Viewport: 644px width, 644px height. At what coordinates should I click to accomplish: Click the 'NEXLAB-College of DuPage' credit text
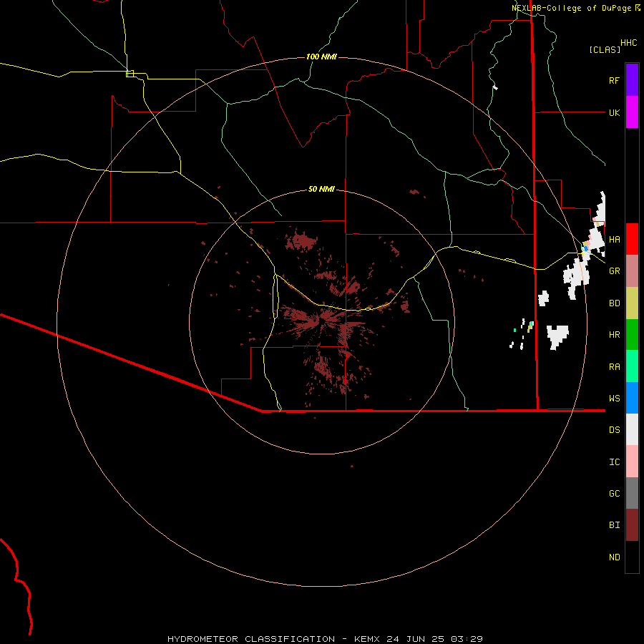click(x=572, y=8)
